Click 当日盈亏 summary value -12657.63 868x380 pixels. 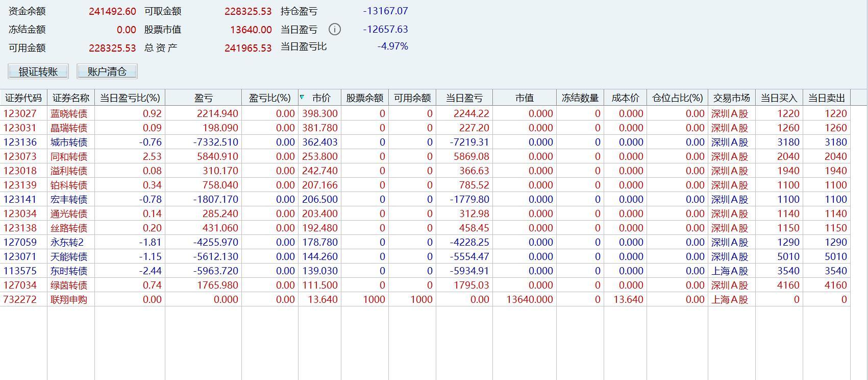pyautogui.click(x=385, y=29)
